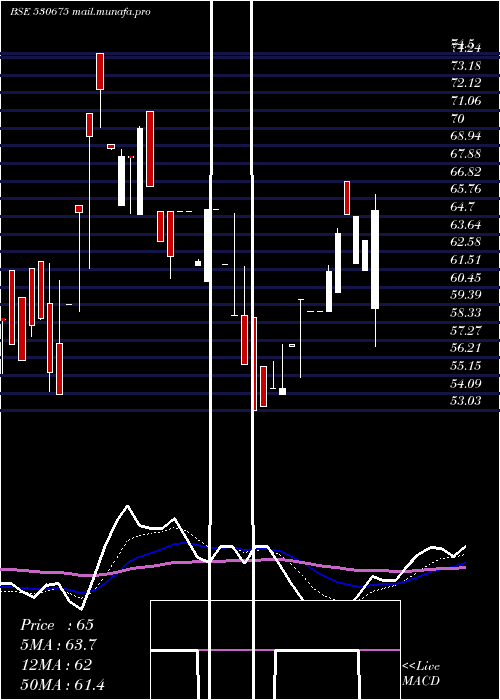500x700 pixels.
Task: Select the 68.94 price axis label
Action: coord(466,136)
